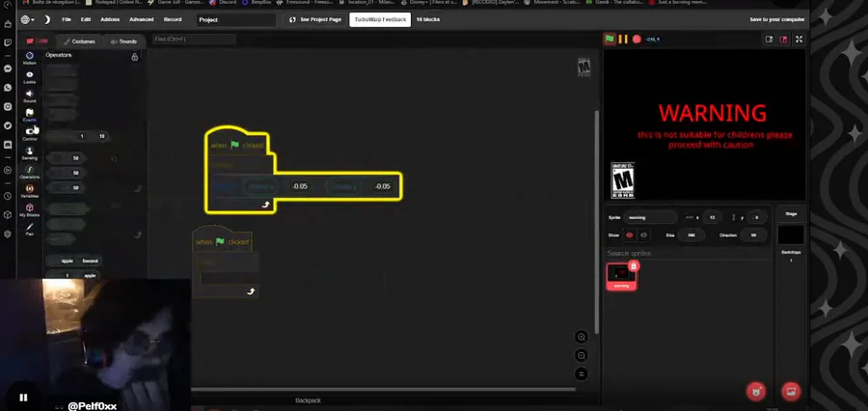Toggle the block palette lock icon

[134, 57]
